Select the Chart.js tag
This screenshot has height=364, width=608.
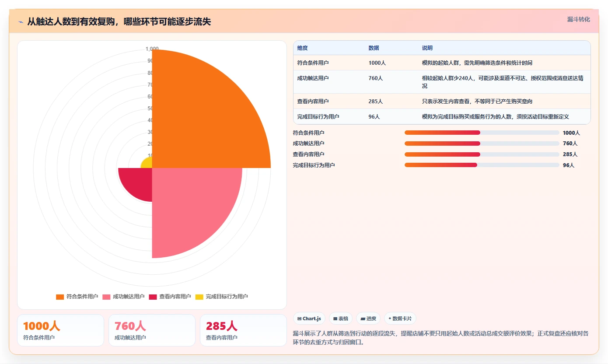(x=309, y=318)
